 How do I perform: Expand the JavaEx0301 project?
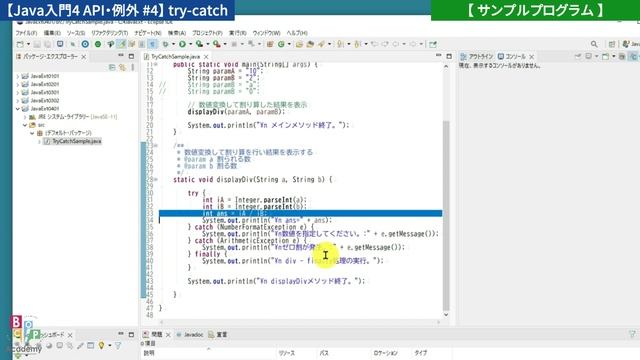18,93
